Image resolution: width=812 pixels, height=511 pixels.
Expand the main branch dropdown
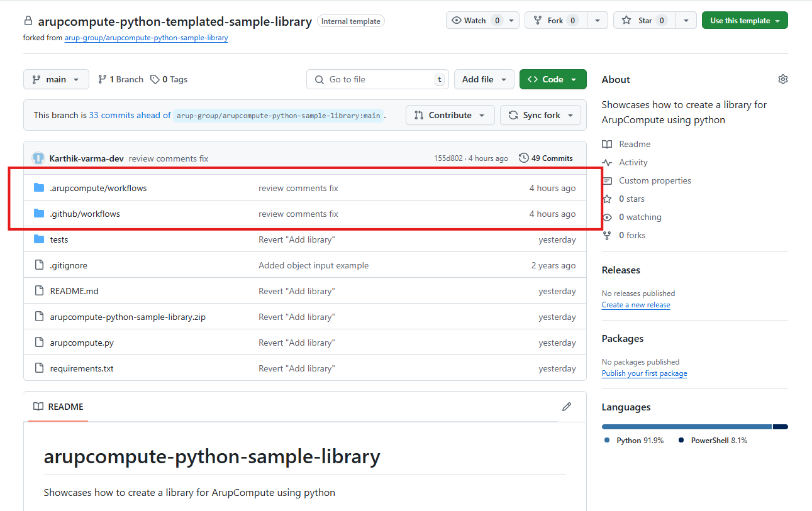pos(56,79)
